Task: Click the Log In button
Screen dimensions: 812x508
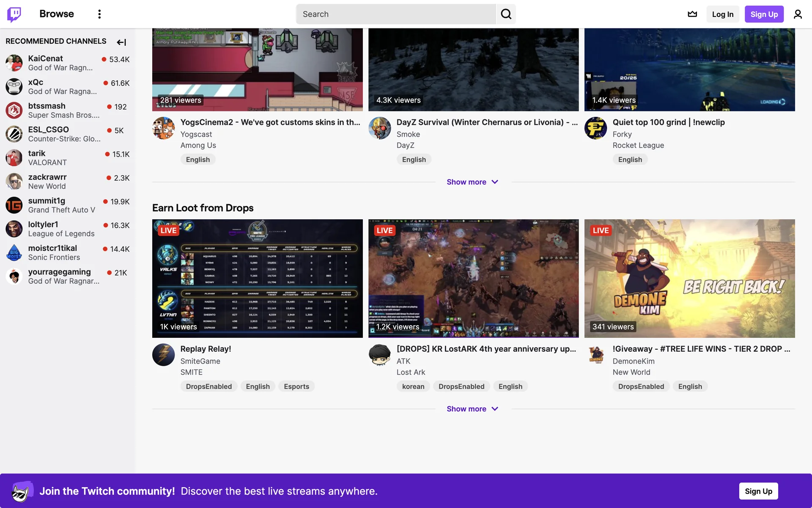Action: tap(722, 14)
